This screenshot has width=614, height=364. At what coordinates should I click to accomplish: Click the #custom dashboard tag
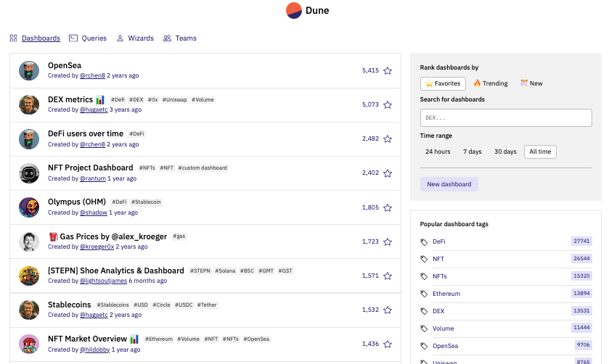click(202, 168)
